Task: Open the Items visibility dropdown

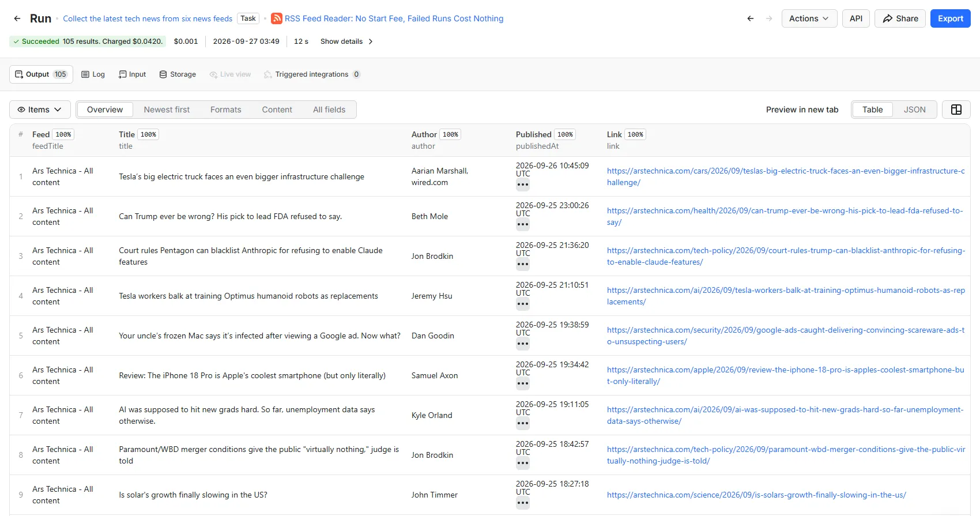Action: pos(40,110)
